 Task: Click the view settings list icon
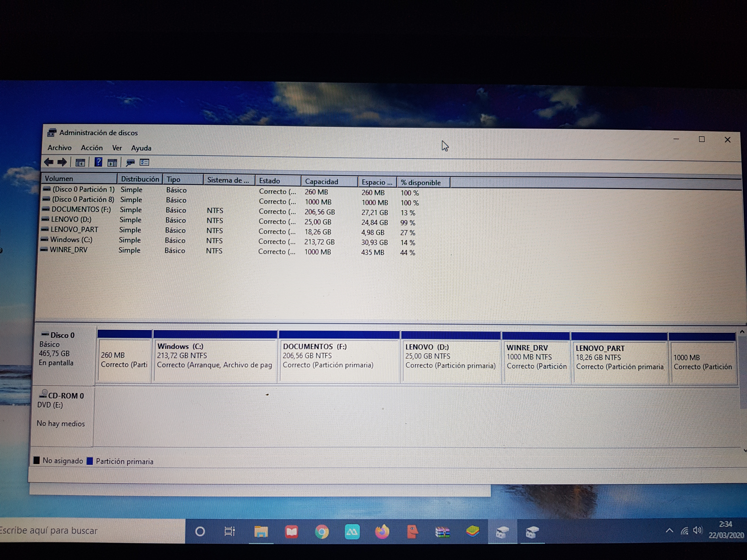pos(145,163)
